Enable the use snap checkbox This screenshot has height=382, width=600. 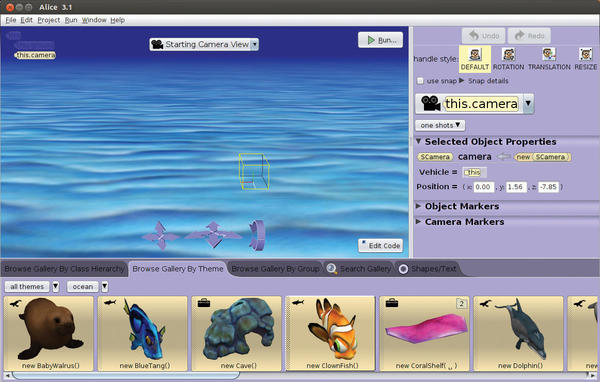pos(420,81)
